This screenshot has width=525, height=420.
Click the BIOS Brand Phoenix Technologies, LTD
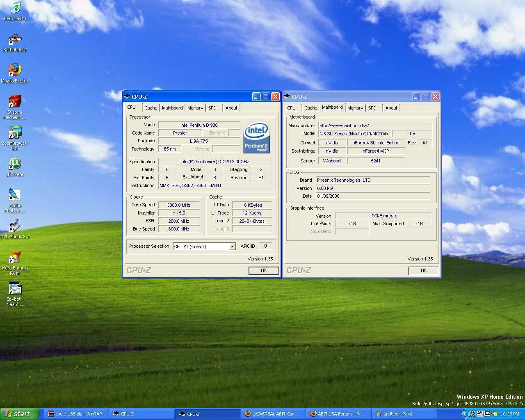click(373, 180)
